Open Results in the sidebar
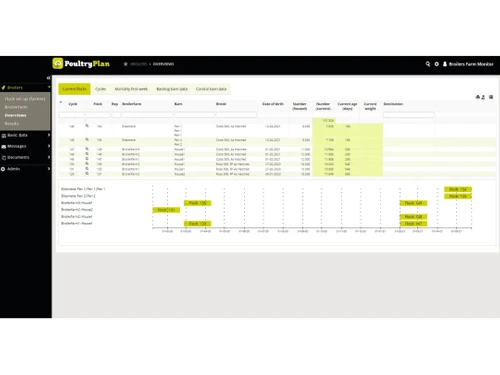This screenshot has width=500, height=375. [x=12, y=124]
